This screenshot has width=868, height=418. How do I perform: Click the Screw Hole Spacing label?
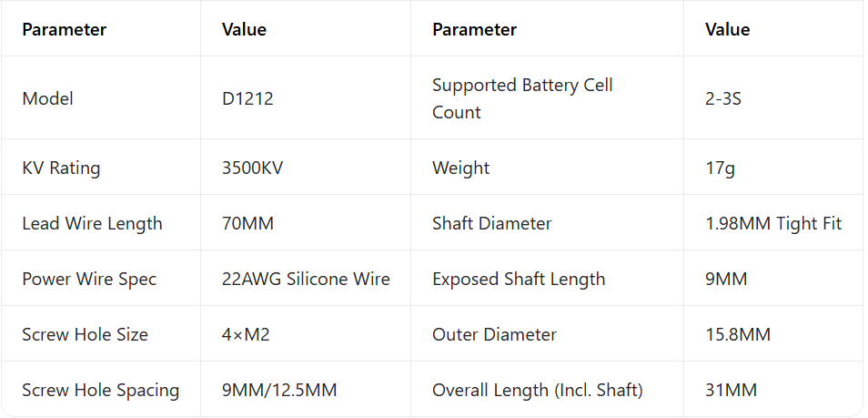point(100,390)
